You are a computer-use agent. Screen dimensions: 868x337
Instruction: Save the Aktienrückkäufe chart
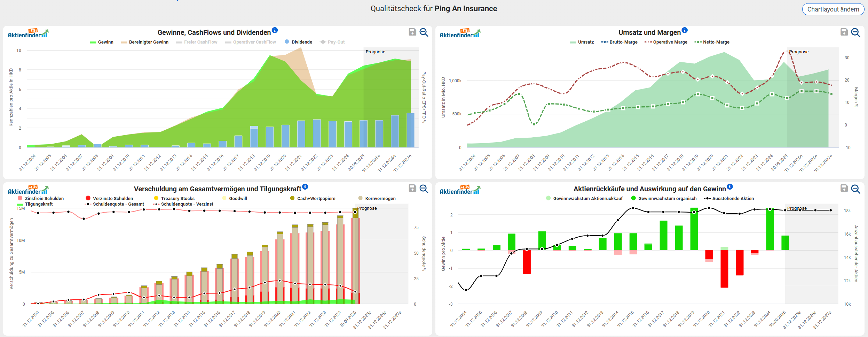coord(844,189)
